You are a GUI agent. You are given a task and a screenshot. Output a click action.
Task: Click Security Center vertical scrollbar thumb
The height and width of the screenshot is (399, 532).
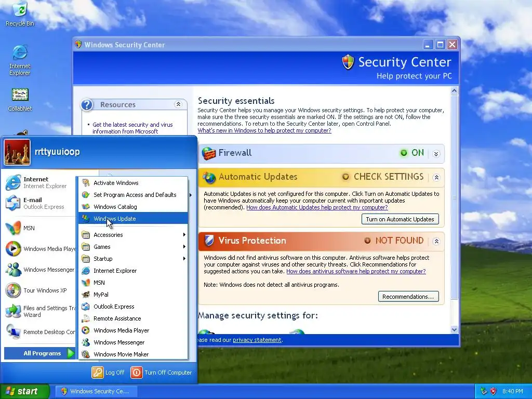(454, 197)
